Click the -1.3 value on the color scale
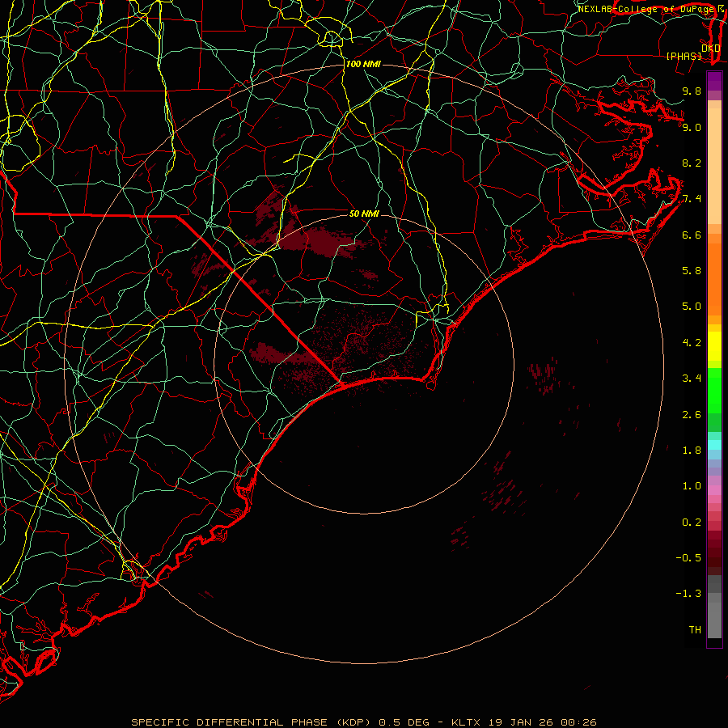This screenshot has width=728, height=728. click(x=688, y=594)
